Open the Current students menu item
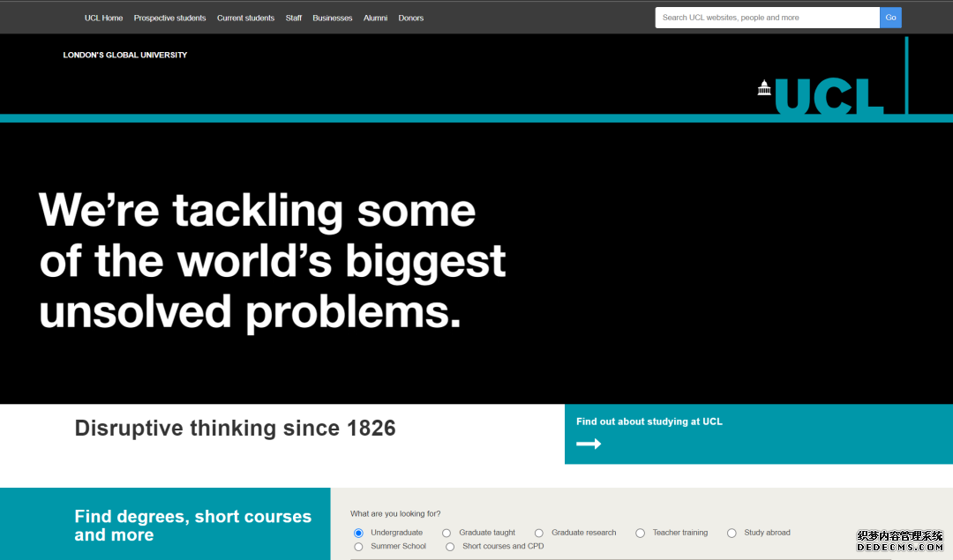 [245, 18]
